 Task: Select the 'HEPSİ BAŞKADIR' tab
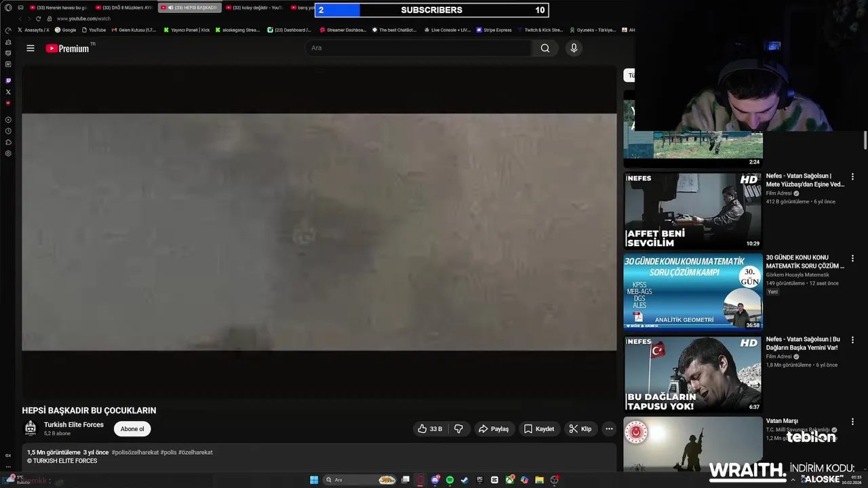pos(189,7)
